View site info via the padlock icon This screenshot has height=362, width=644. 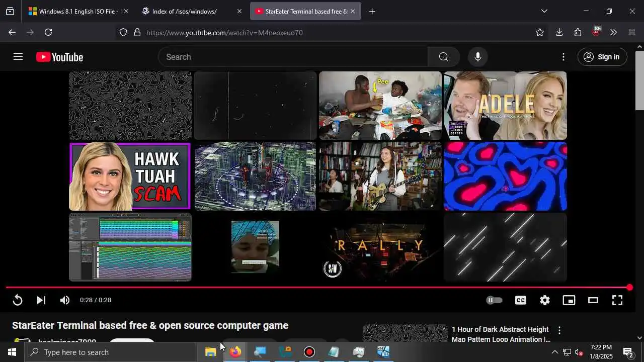coord(137,33)
